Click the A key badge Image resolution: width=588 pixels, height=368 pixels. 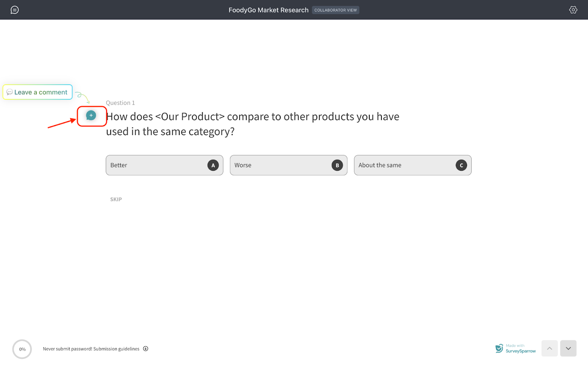213,165
